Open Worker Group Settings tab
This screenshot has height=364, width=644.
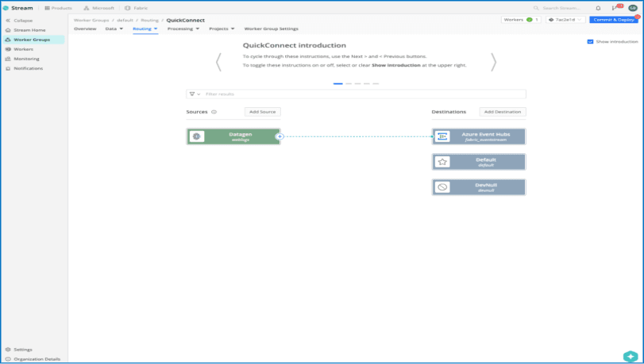pos(271,29)
